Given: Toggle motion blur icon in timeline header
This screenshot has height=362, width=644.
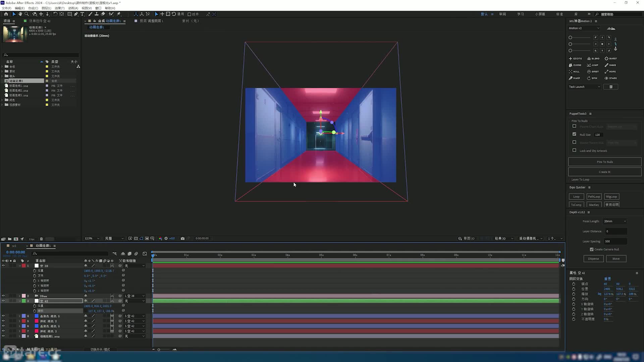Looking at the screenshot, I should (136, 254).
